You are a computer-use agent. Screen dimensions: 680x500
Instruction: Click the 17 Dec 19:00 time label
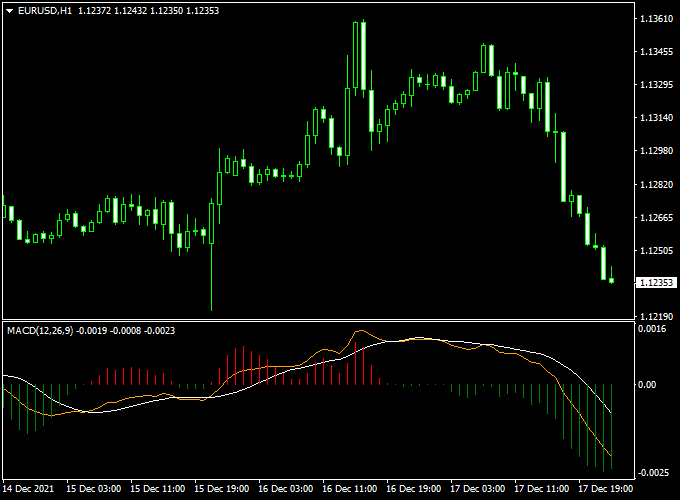(605, 489)
